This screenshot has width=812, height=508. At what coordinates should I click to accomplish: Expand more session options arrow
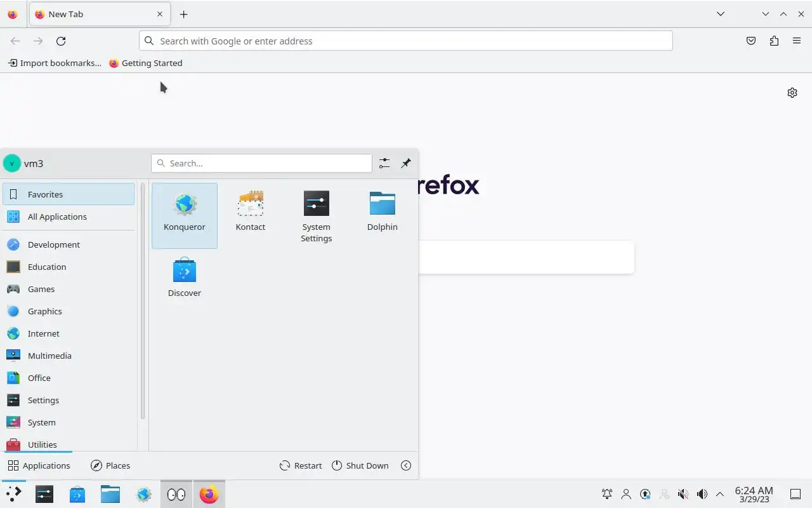click(406, 465)
